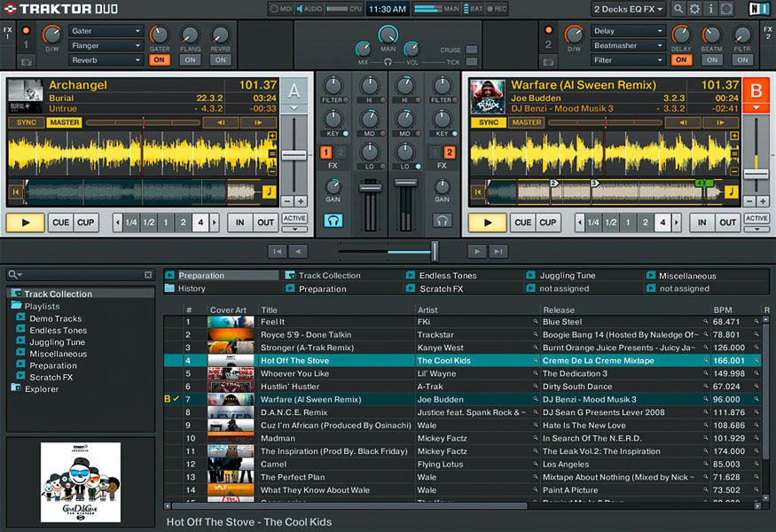Image resolution: width=776 pixels, height=532 pixels.
Task: Click Deck A channel volume fader
Action: 370,188
